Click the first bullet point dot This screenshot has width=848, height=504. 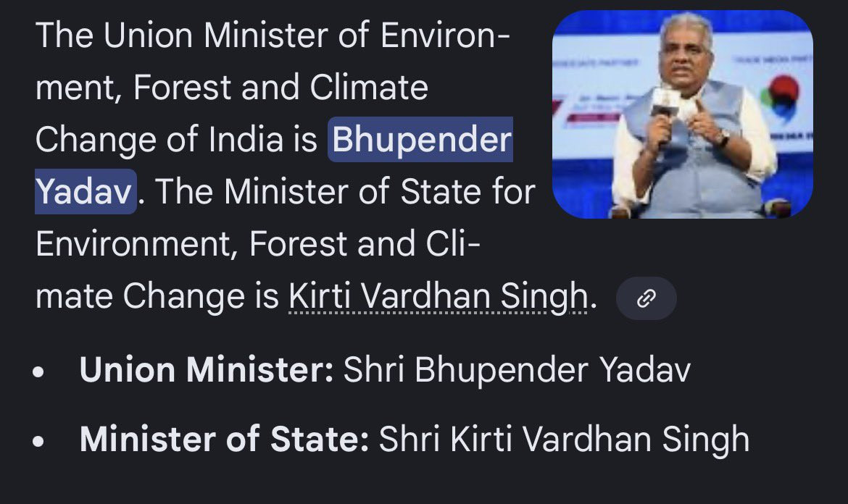tap(38, 373)
